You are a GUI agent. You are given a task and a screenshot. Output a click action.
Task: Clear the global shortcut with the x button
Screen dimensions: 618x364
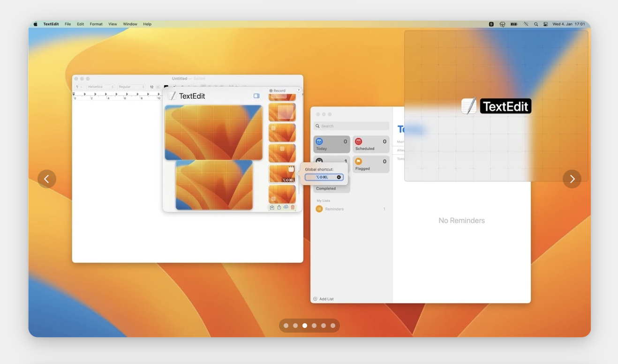point(339,177)
